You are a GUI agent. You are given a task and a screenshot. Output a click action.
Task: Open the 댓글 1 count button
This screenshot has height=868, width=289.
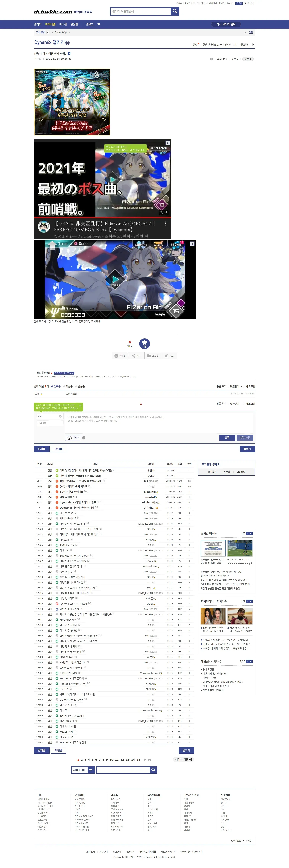coord(248,59)
